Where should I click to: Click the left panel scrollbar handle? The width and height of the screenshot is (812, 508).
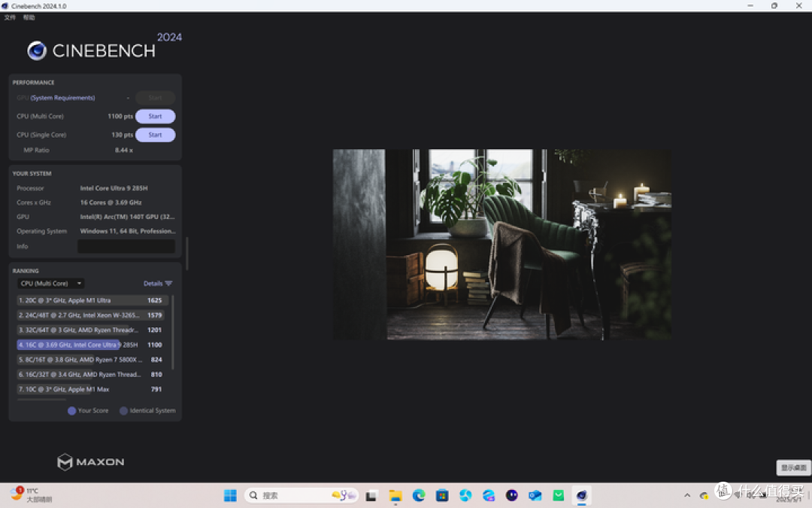tap(187, 254)
